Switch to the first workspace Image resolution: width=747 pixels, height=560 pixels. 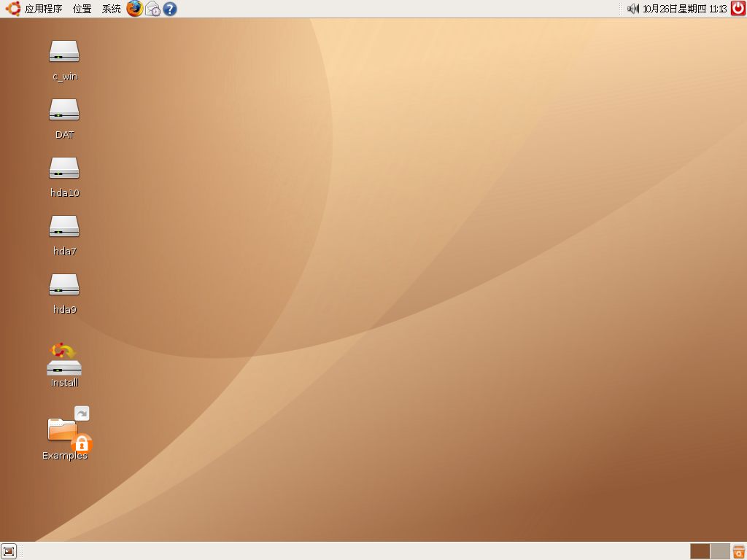(700, 551)
